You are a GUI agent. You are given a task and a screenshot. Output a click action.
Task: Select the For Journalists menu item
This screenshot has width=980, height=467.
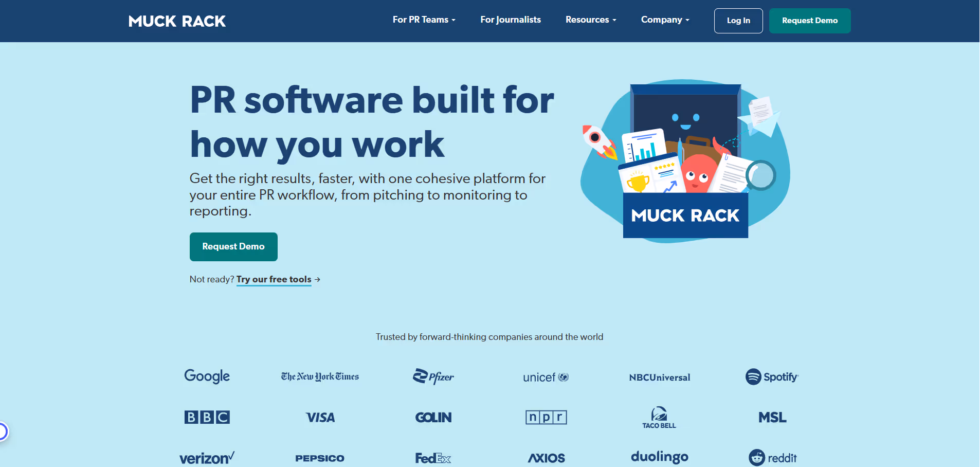pos(510,20)
